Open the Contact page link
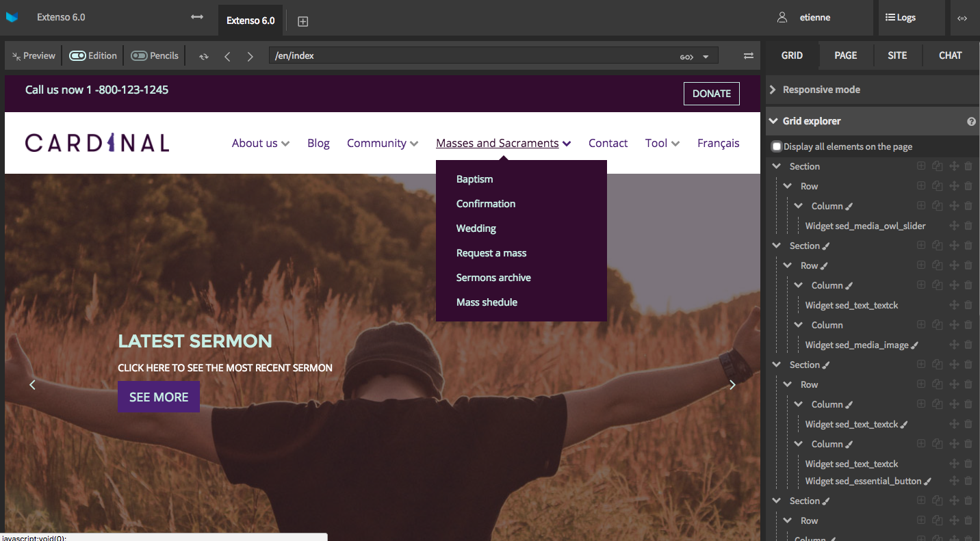 click(x=608, y=143)
